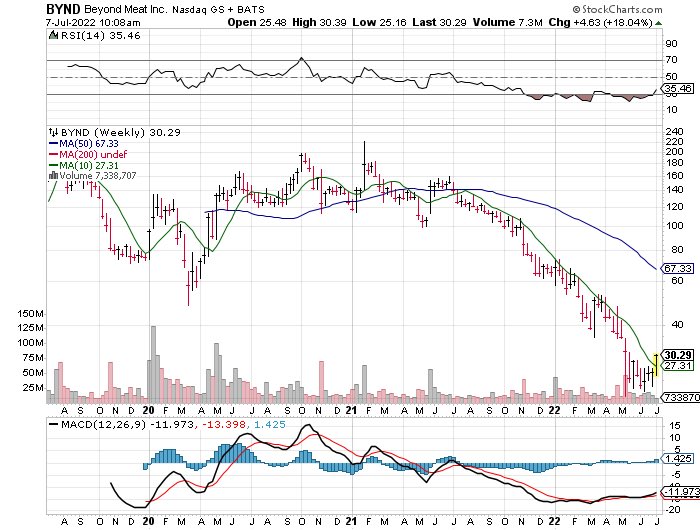The height and width of the screenshot is (530, 700).
Task: Click the green up arrow after Chg percentage
Action: point(659,23)
